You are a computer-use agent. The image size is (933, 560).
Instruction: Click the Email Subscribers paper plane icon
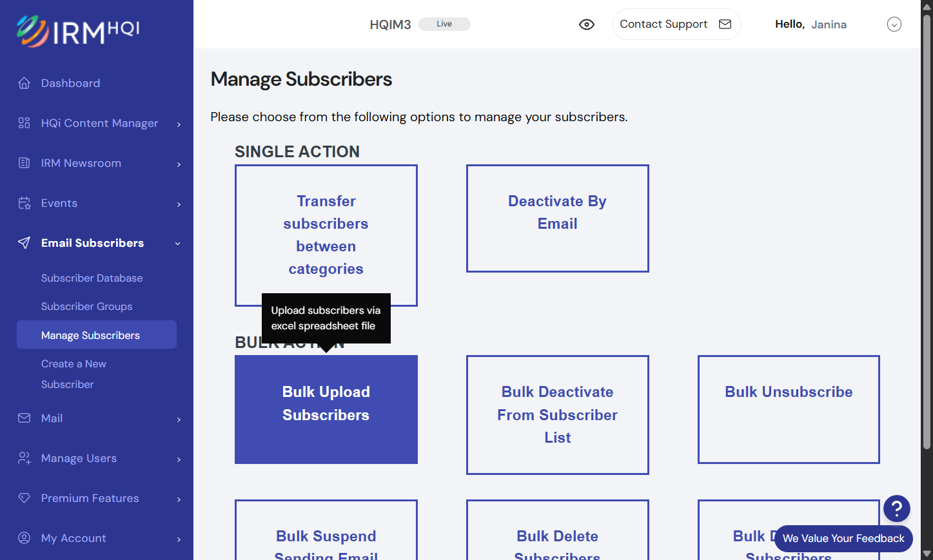click(x=25, y=243)
